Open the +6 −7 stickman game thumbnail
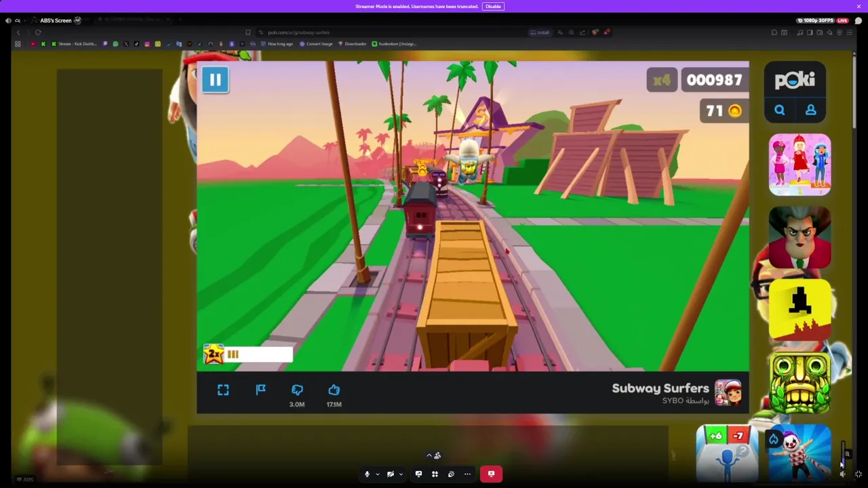The image size is (868, 488). pos(727,453)
